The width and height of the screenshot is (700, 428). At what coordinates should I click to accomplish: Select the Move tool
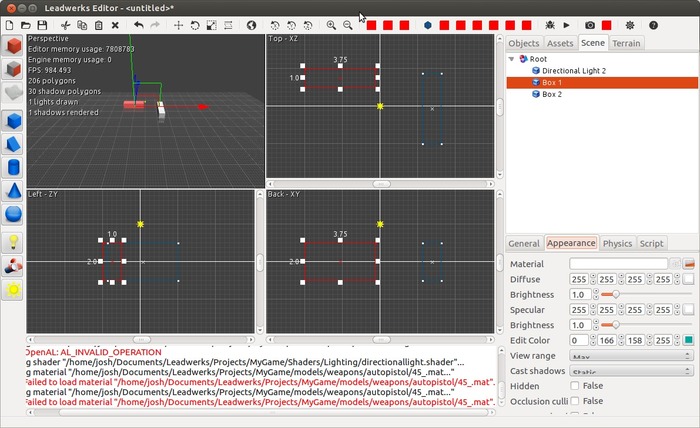coord(179,25)
